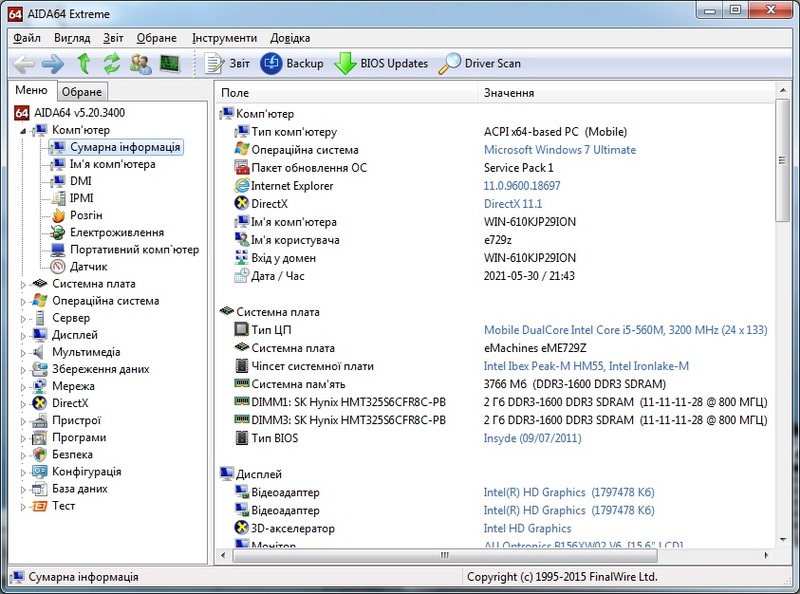Open the 11.0.9600.18697 Internet Explorer link
Viewport: 800px width, 594px height.
pos(521,186)
